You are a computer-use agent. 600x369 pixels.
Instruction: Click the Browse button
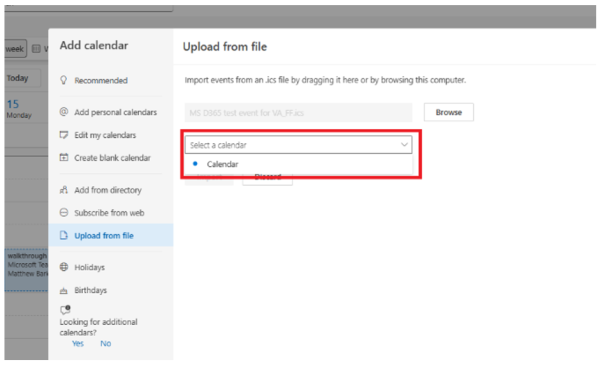click(448, 112)
